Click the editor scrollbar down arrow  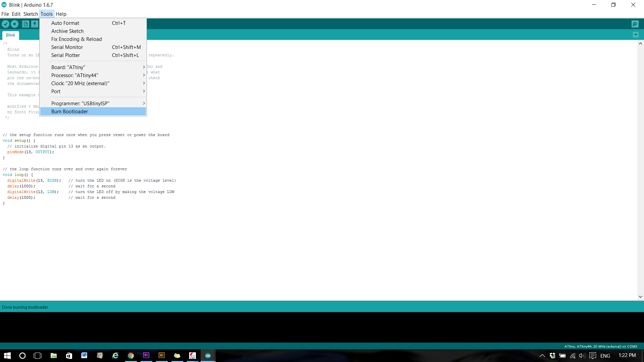640,297
